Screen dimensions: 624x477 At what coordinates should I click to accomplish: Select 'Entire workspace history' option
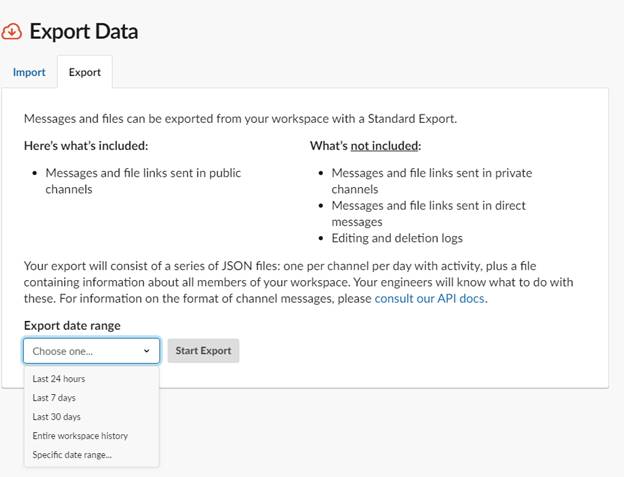[x=80, y=436]
